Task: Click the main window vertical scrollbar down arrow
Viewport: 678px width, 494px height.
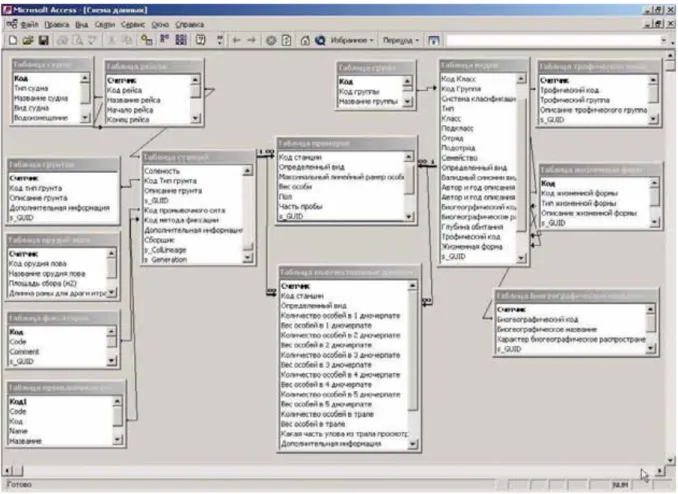Action: tap(670, 460)
